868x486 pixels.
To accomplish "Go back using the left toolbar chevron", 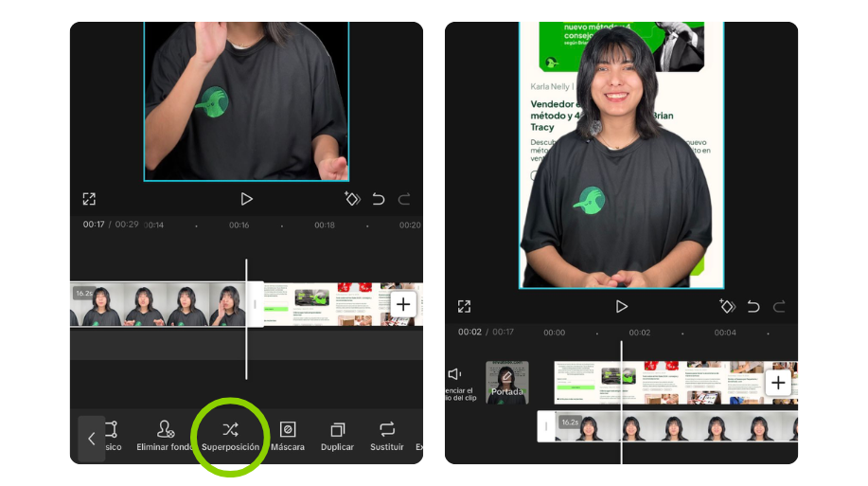I will coord(91,439).
